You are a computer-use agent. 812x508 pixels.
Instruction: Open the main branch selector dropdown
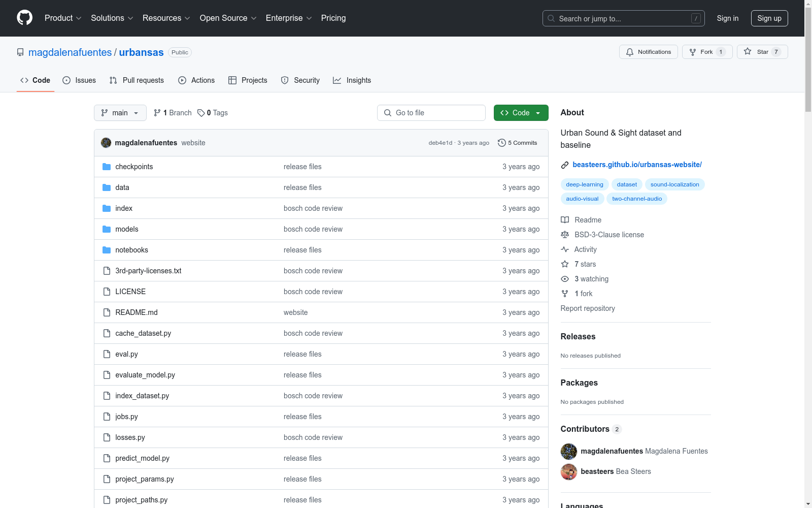(120, 113)
